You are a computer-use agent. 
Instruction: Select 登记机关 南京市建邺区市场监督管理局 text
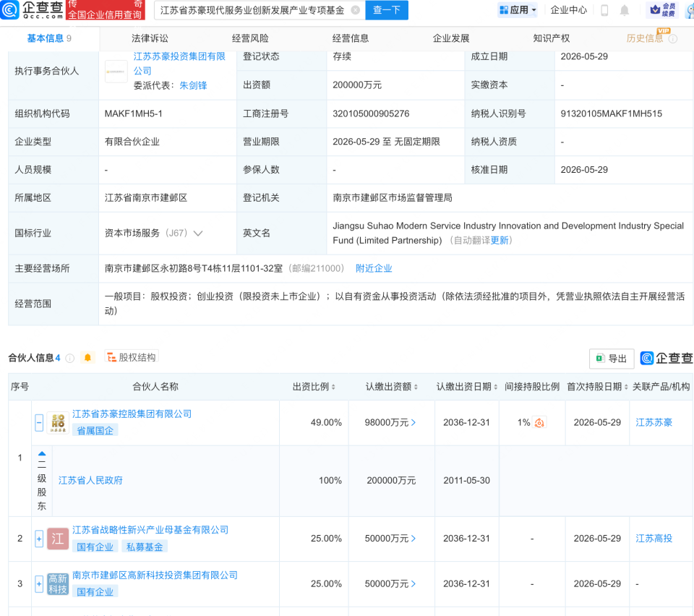coord(393,198)
